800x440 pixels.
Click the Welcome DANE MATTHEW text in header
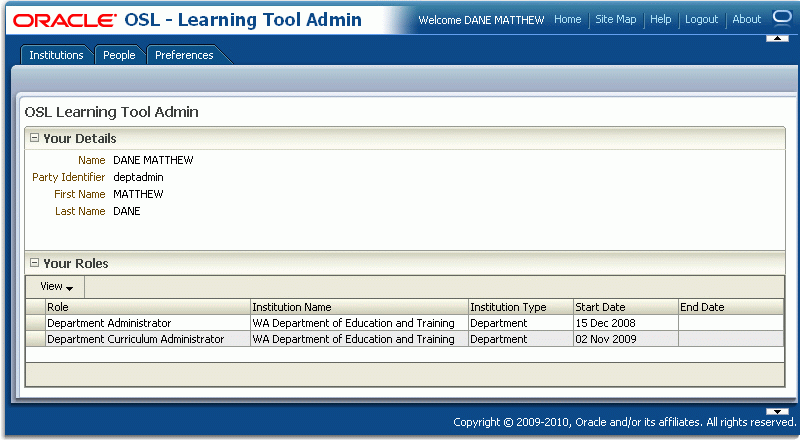click(x=481, y=20)
